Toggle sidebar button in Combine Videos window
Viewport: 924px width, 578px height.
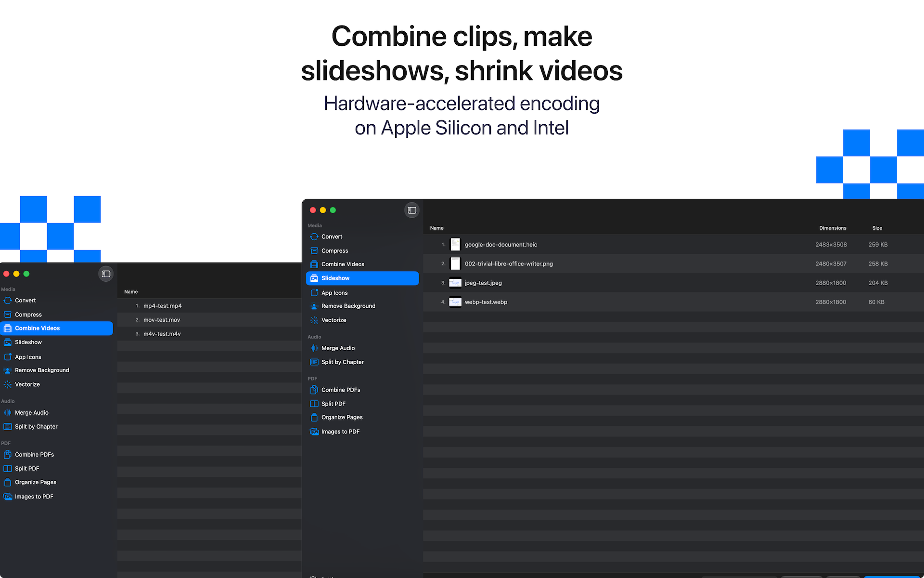[106, 274]
